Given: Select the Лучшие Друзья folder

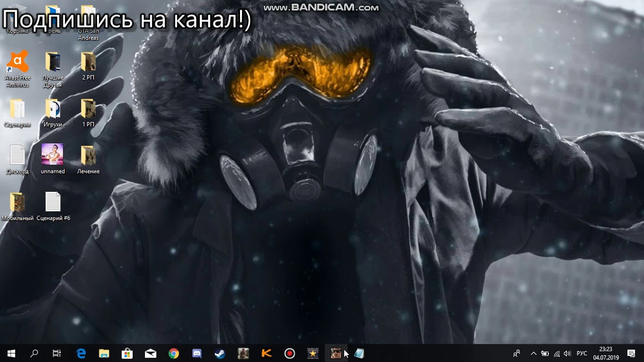Looking at the screenshot, I should [x=53, y=69].
